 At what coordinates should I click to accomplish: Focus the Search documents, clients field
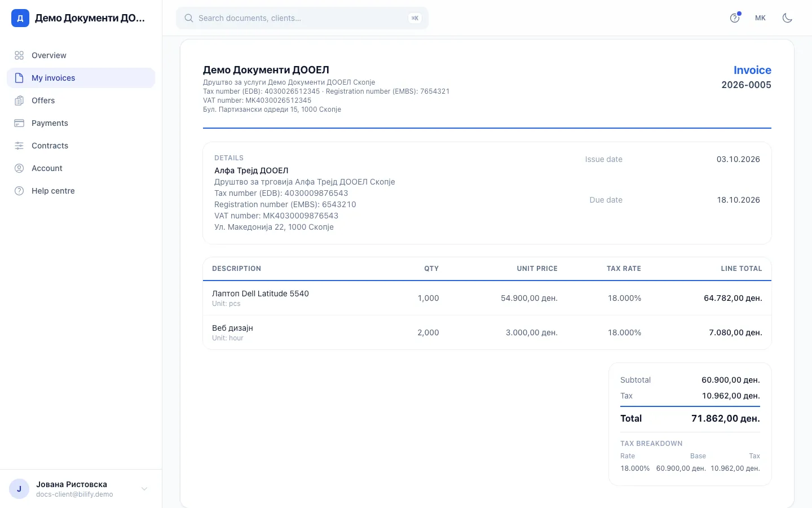[302, 18]
